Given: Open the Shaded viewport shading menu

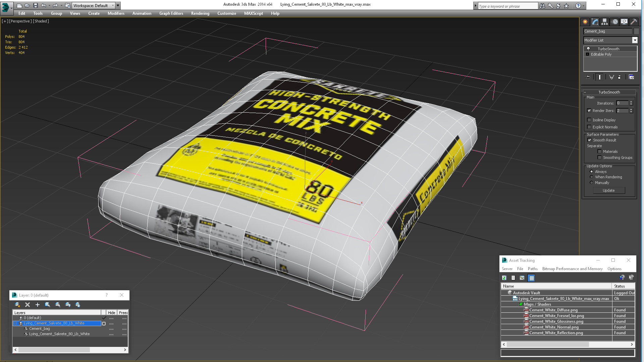Looking at the screenshot, I should point(41,21).
